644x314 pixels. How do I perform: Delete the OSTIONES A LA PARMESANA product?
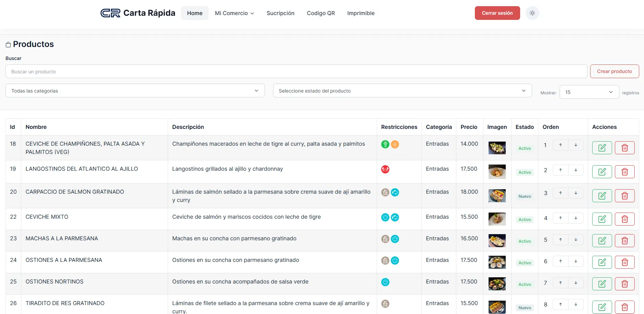coord(624,262)
